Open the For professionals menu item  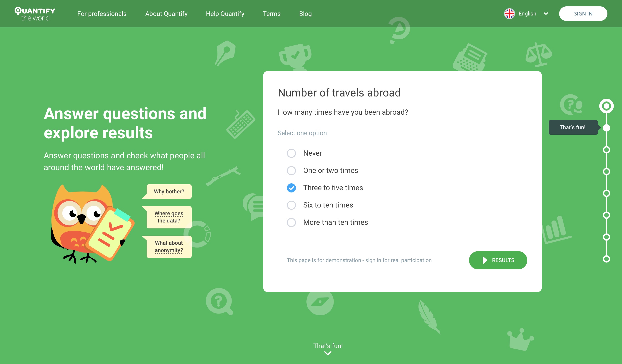(102, 14)
